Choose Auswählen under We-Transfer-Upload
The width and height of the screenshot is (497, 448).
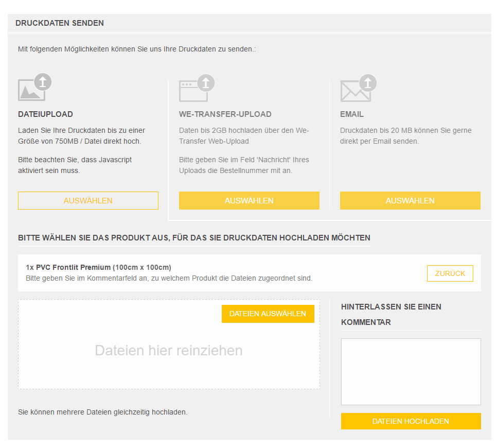tap(249, 200)
